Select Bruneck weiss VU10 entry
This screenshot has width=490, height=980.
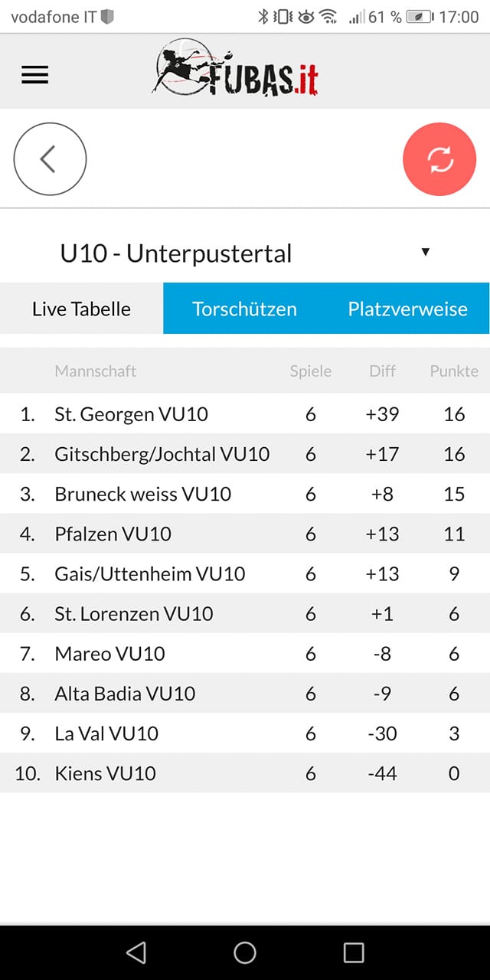click(x=245, y=494)
